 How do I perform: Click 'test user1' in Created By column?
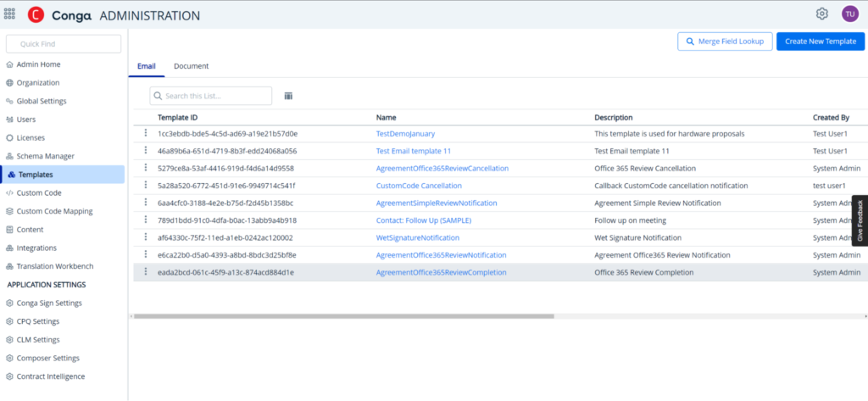click(830, 185)
